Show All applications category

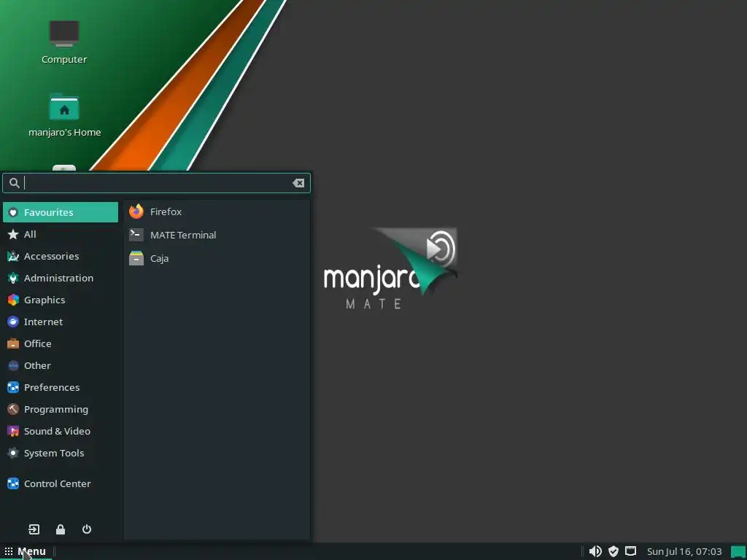click(x=61, y=234)
